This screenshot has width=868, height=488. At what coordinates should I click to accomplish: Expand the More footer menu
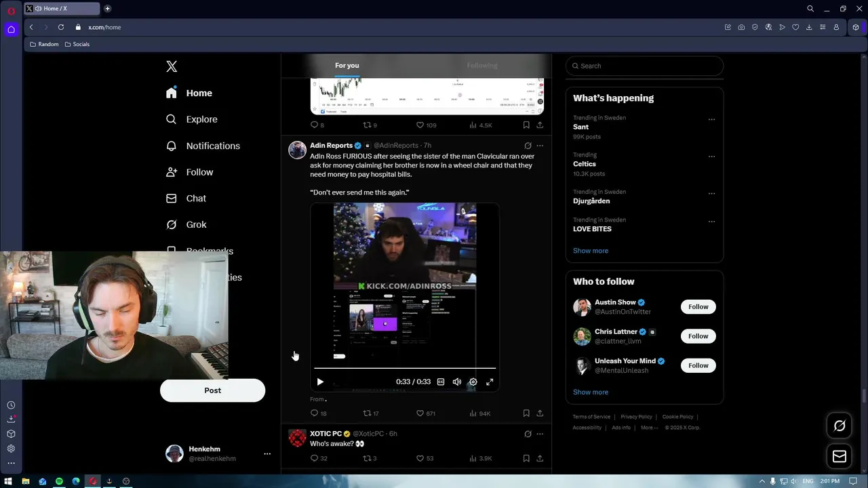[x=649, y=428]
